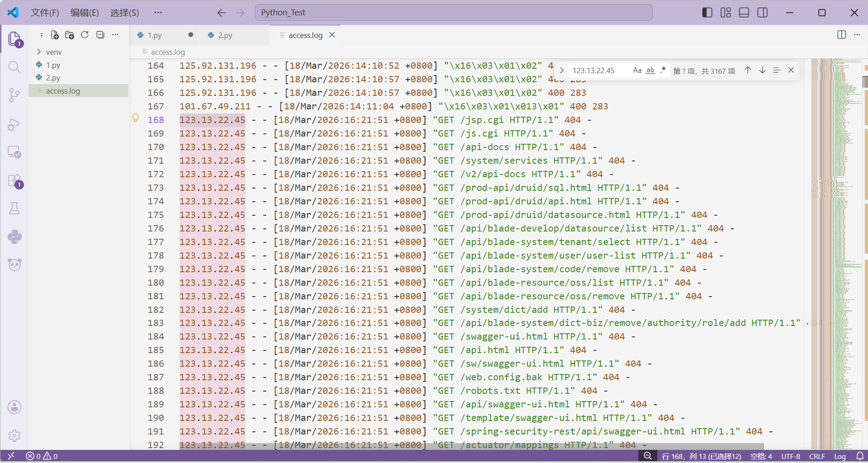Viewport: 868px width, 463px height.
Task: Split the editor to the right
Action: (x=841, y=35)
